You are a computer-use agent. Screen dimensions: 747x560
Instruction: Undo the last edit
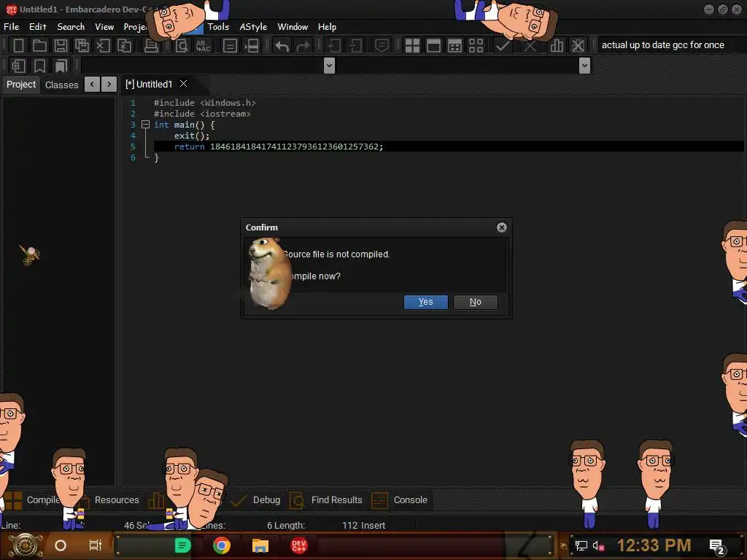[282, 46]
